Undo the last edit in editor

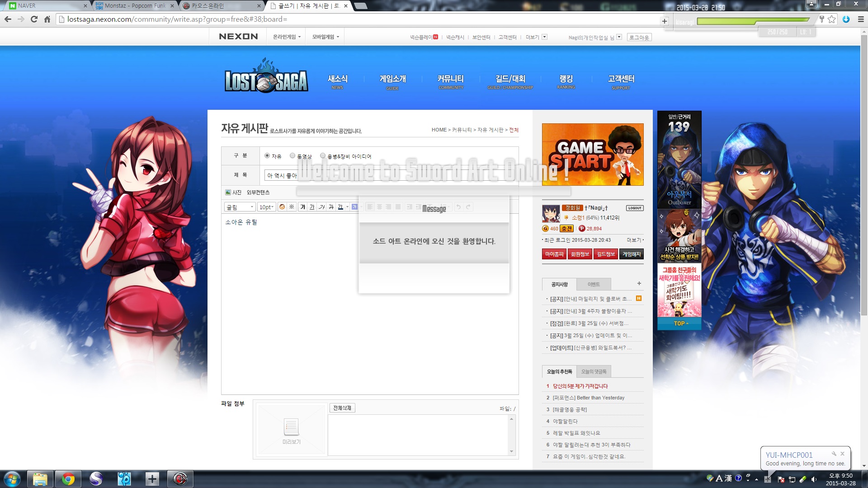458,207
